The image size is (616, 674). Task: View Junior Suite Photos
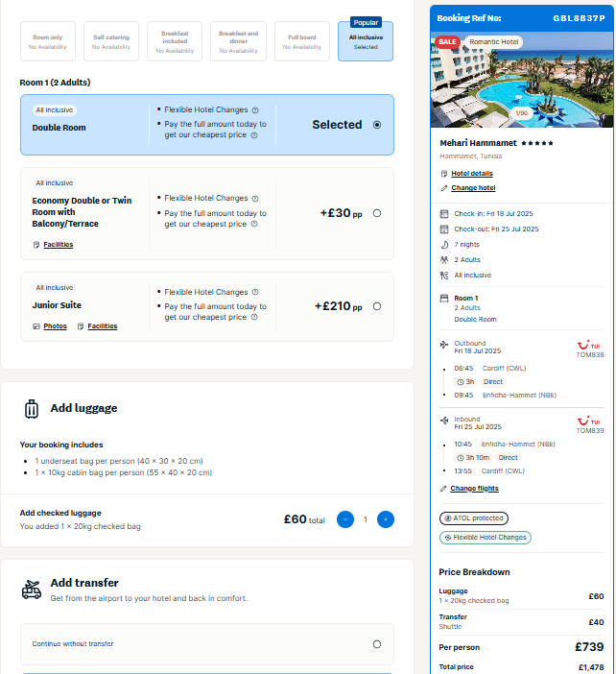[55, 326]
